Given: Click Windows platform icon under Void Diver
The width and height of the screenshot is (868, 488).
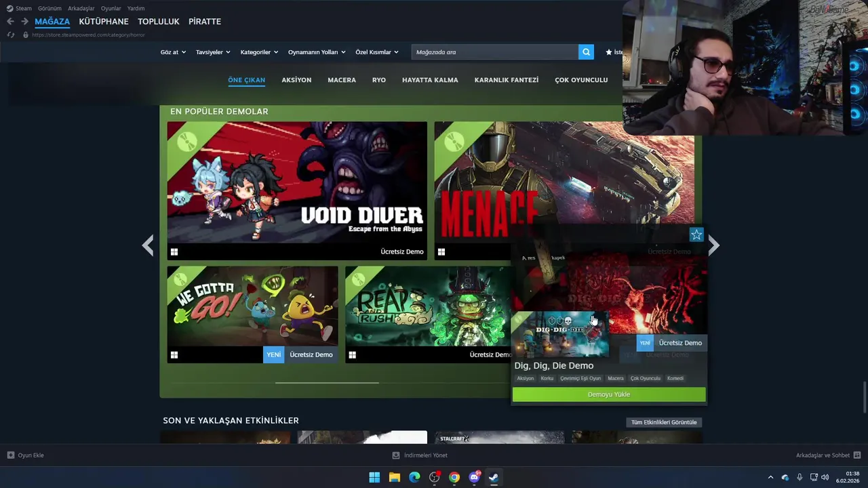Looking at the screenshot, I should coord(174,252).
